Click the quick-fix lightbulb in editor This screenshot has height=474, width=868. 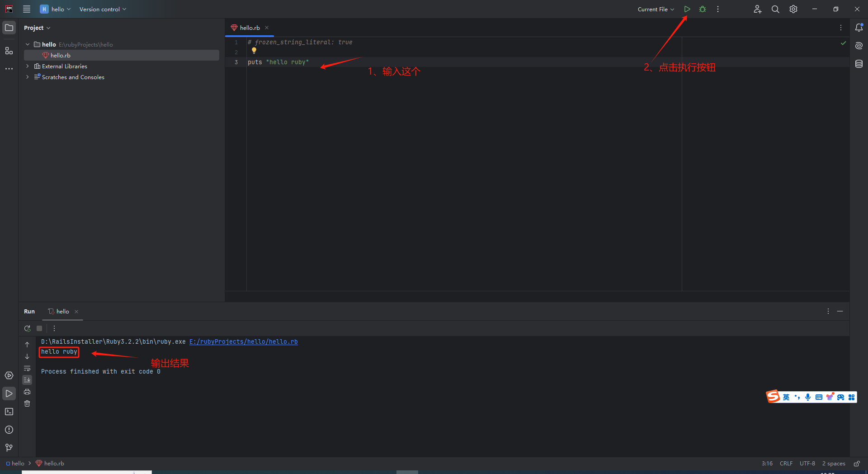[254, 51]
